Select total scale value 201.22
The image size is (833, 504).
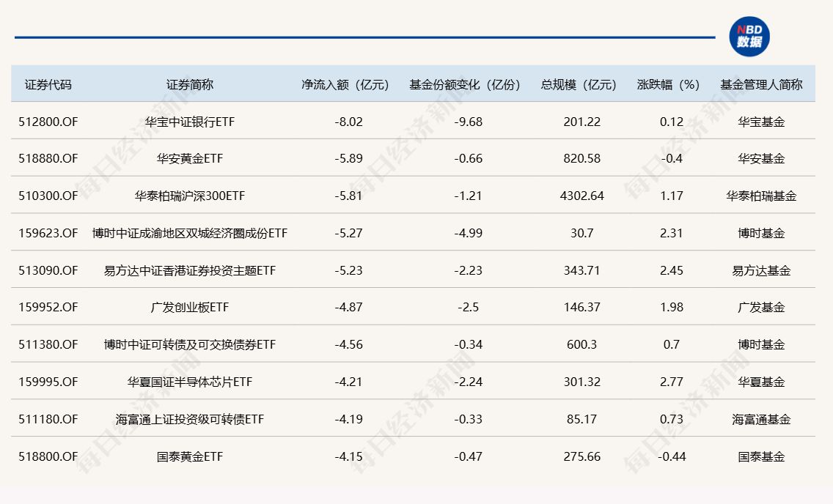[x=581, y=122]
